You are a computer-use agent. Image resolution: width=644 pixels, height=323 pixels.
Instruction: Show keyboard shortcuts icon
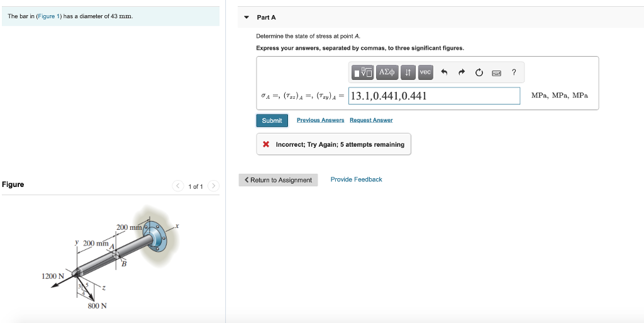(497, 73)
